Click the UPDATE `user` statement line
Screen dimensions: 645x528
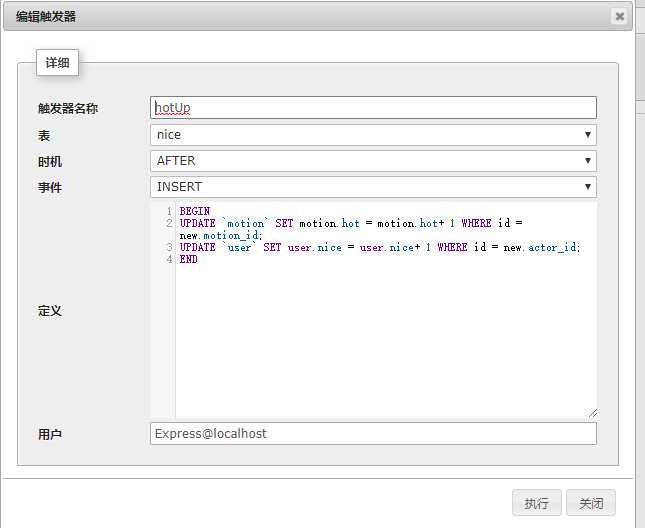[x=380, y=248]
